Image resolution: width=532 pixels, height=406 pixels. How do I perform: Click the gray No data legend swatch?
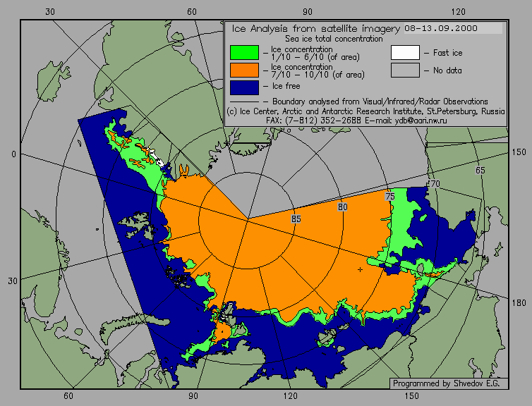[405, 70]
